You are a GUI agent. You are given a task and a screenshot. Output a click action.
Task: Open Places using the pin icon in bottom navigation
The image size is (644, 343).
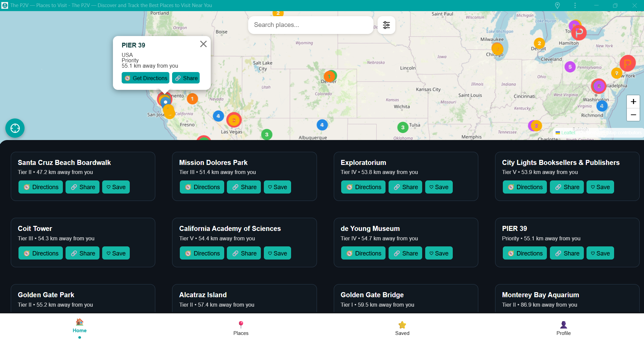point(241,323)
